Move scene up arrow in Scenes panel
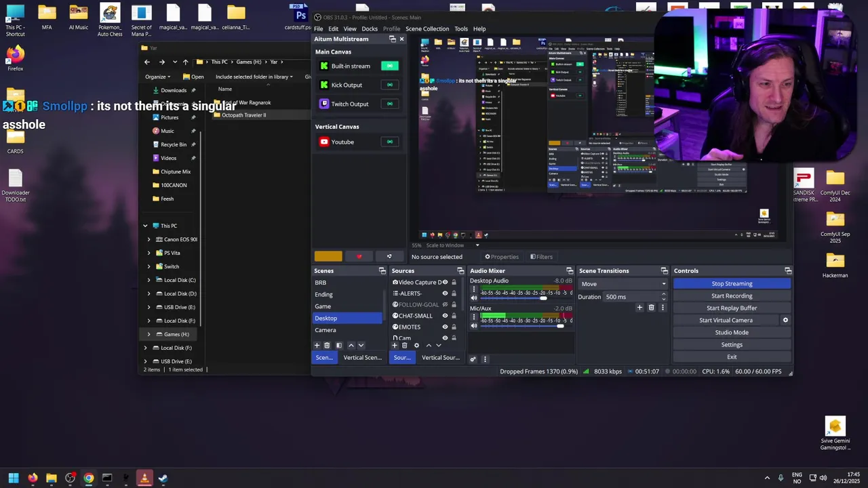The width and height of the screenshot is (868, 488). (351, 345)
